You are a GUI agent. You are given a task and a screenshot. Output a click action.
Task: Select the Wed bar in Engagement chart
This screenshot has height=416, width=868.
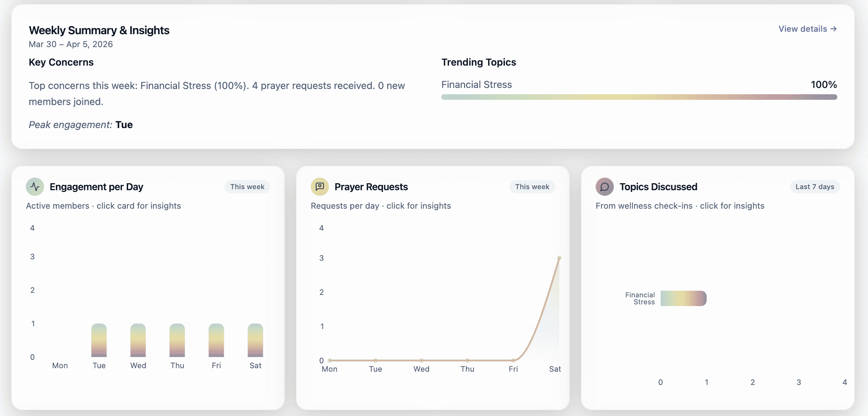coord(138,340)
